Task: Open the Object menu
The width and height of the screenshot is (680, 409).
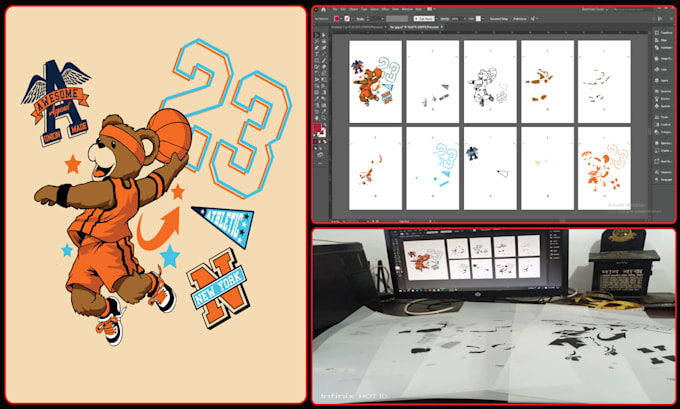Action: (x=353, y=9)
